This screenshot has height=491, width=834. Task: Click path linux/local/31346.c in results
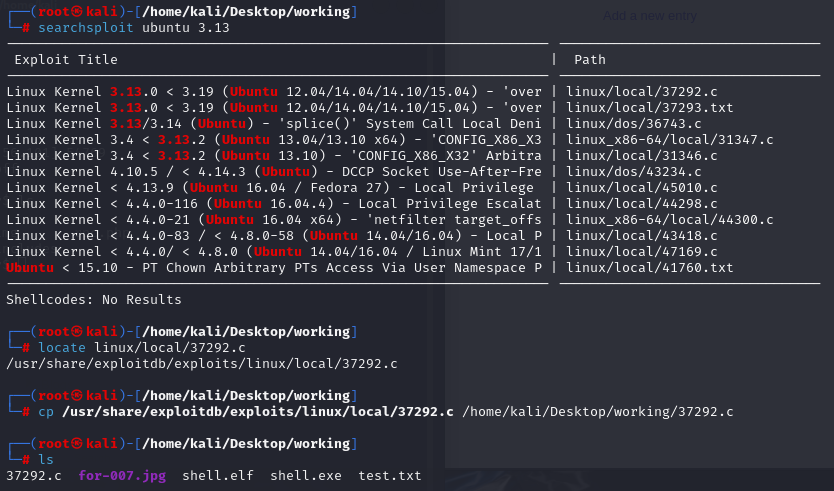(641, 155)
